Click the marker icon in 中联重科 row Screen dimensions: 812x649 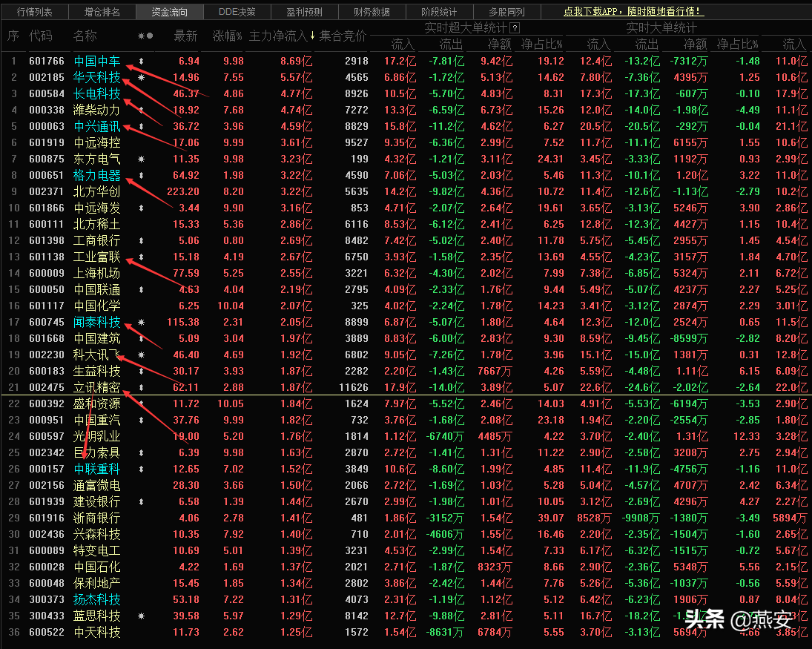tap(142, 470)
